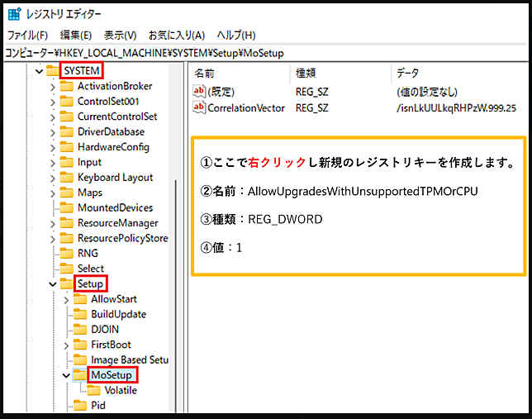Viewport: 532px width, 419px height.
Task: Collapse the SYSTEM tree node
Action: click(39, 72)
